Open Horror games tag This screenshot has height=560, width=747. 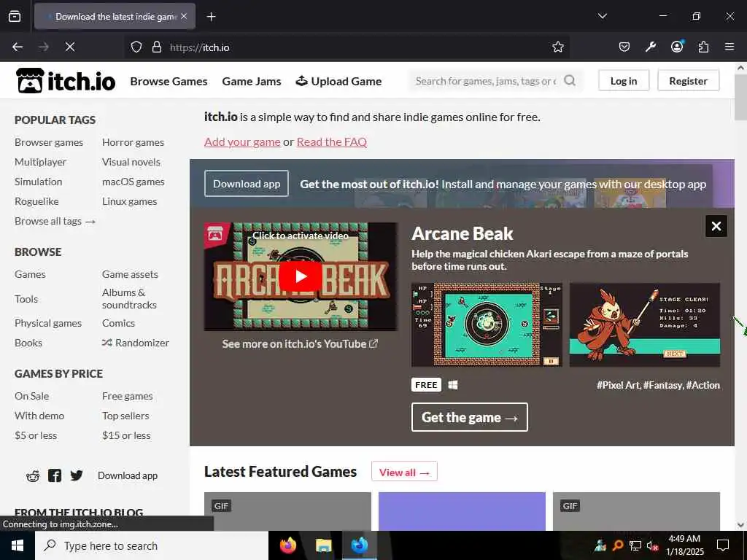[133, 142]
